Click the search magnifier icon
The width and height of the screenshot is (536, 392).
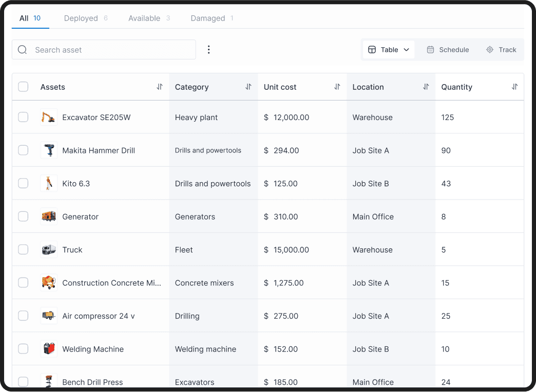[x=22, y=49]
